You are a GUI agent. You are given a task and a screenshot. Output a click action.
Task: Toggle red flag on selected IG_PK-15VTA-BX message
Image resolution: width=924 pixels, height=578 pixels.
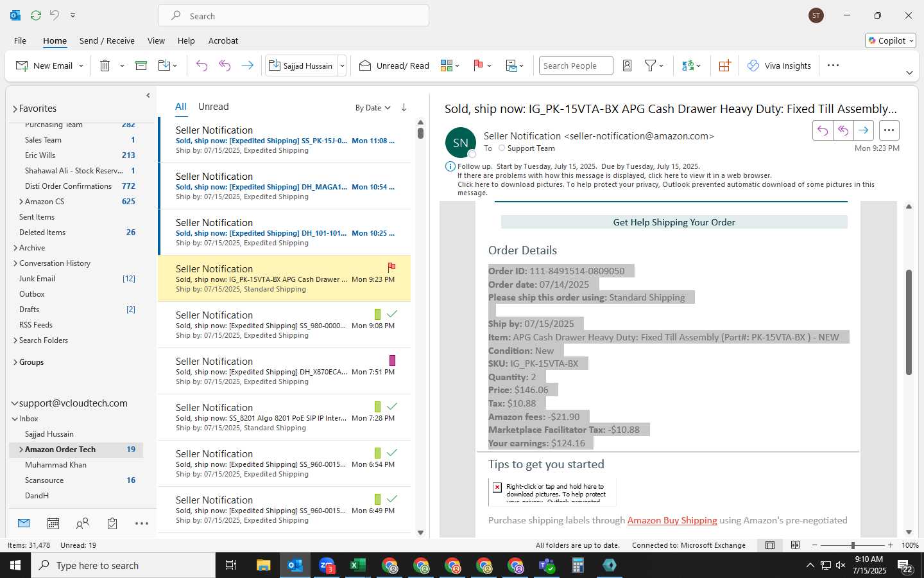(391, 267)
